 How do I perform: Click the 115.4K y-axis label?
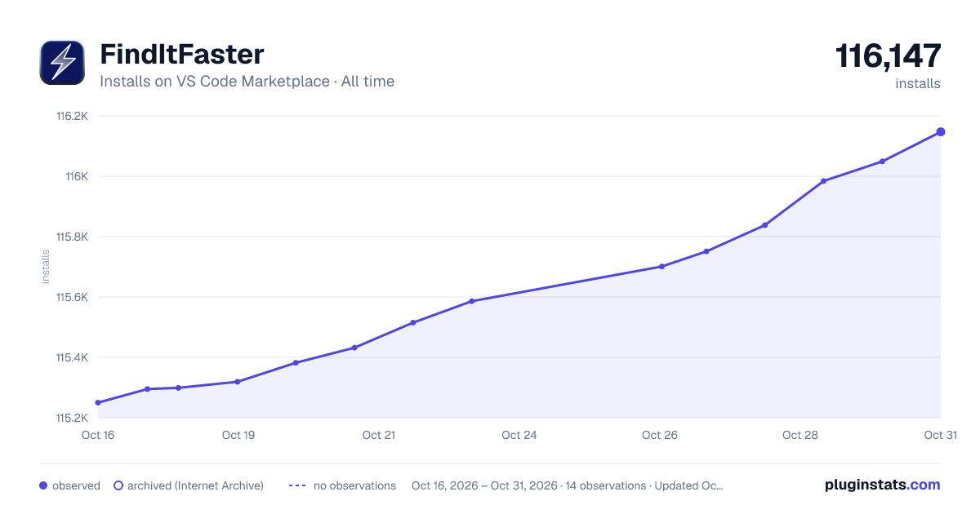72,357
